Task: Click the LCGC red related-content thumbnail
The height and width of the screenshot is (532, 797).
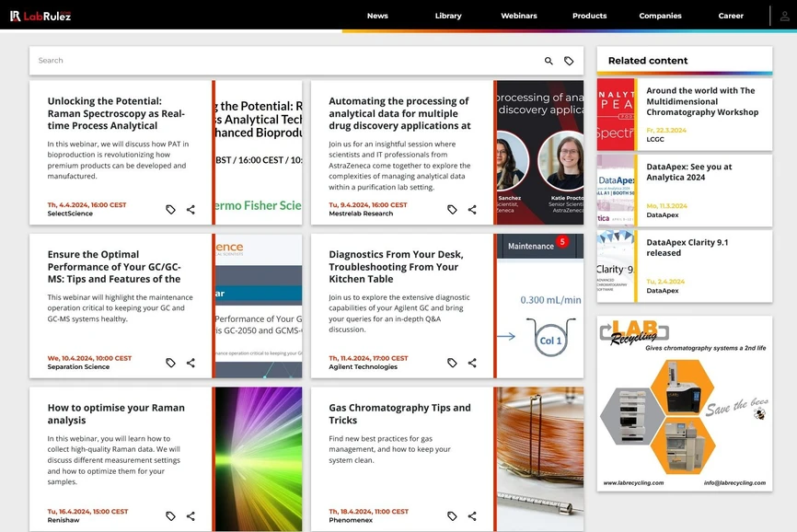Action: pos(616,114)
